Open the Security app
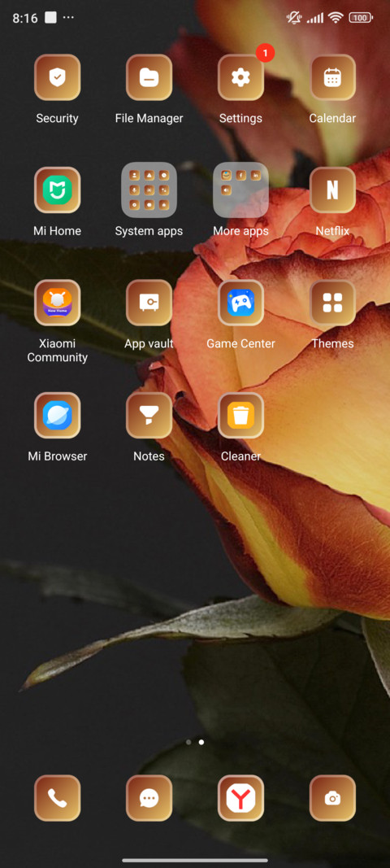 58,77
